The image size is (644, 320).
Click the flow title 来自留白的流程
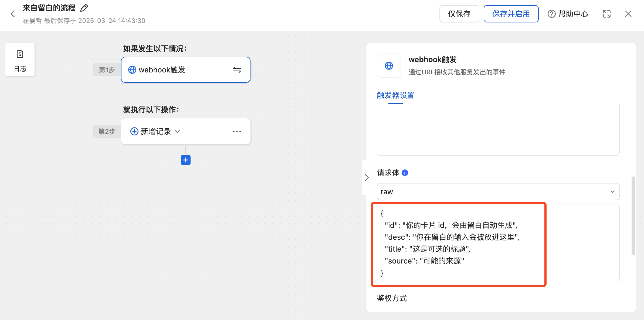[x=49, y=8]
